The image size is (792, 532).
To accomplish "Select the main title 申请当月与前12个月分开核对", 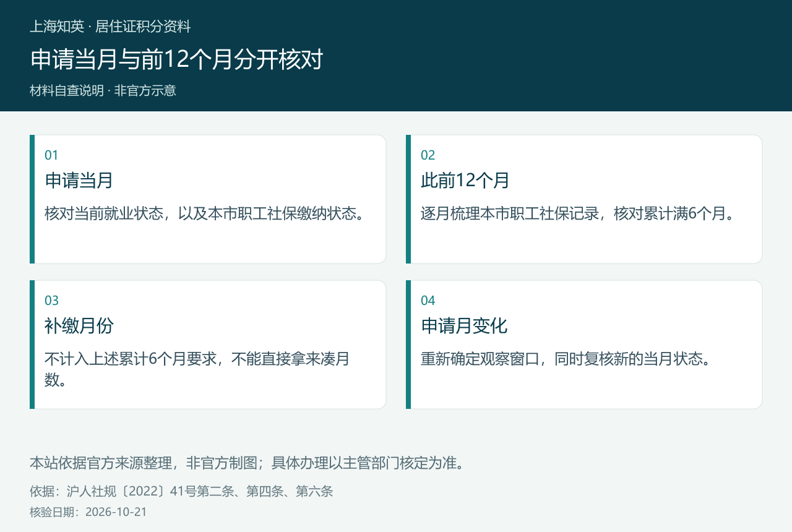I will [176, 59].
